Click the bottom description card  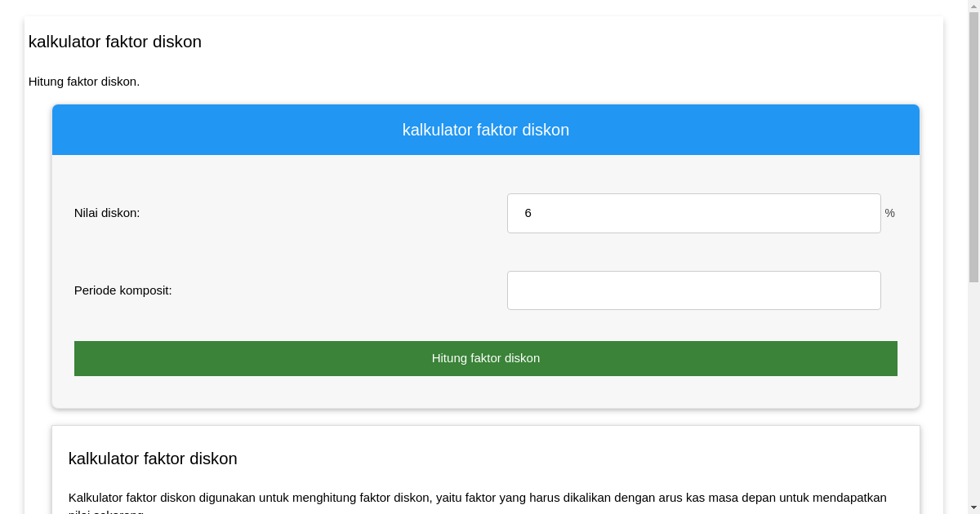[486, 469]
